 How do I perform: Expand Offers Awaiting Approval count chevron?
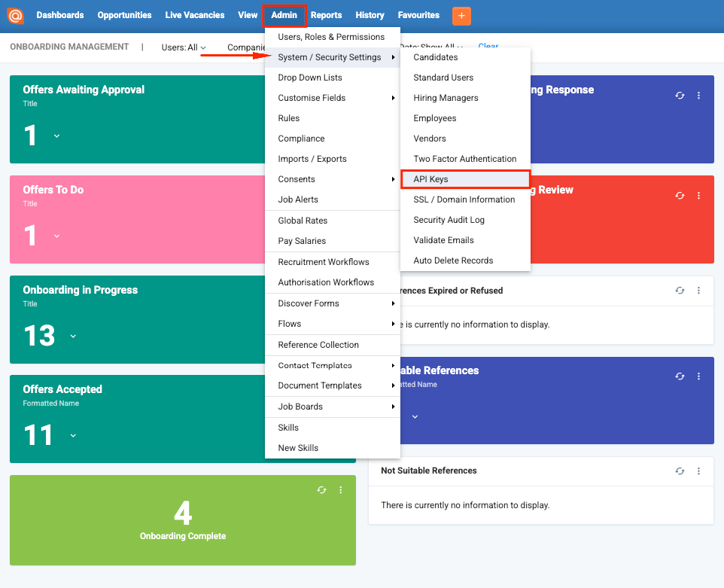[56, 136]
